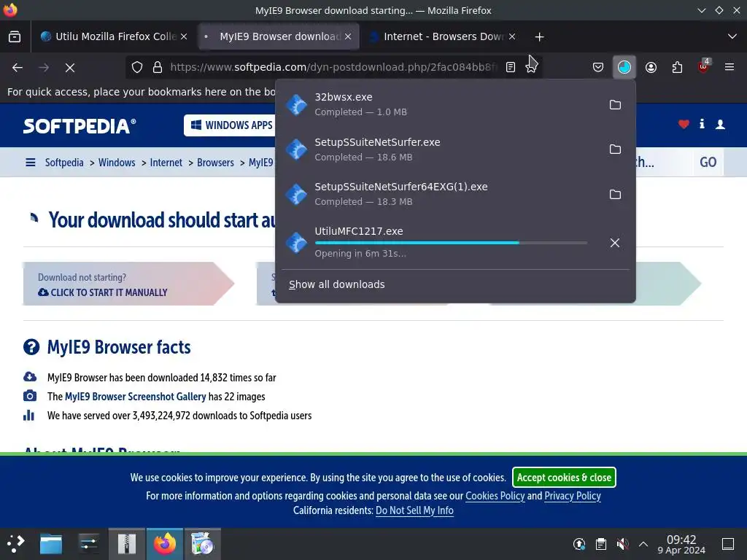Show all downloads
Screen dimensions: 747x560
pyautogui.click(x=336, y=284)
